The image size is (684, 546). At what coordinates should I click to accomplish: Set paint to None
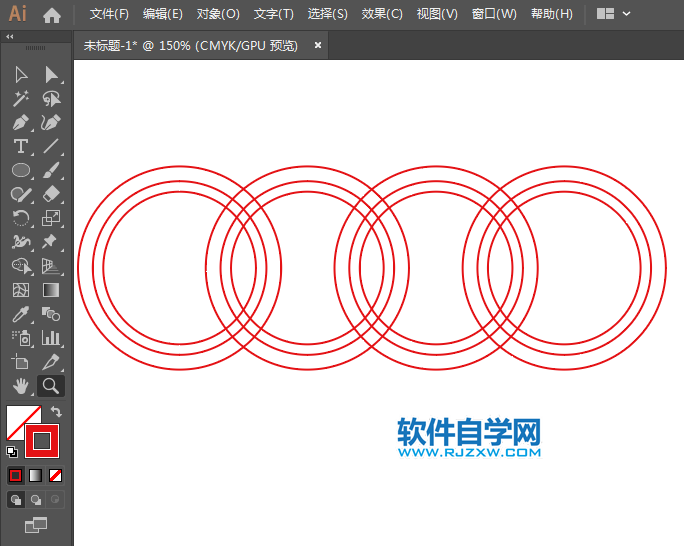coord(55,475)
